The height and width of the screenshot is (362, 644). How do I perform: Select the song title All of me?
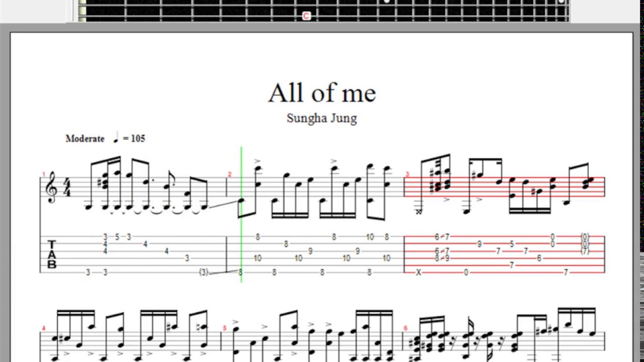coord(322,93)
